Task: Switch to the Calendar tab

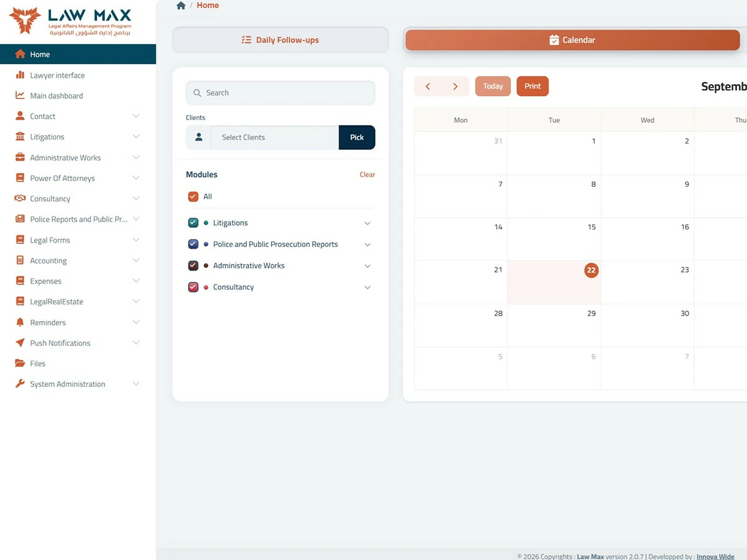Action: click(x=572, y=40)
